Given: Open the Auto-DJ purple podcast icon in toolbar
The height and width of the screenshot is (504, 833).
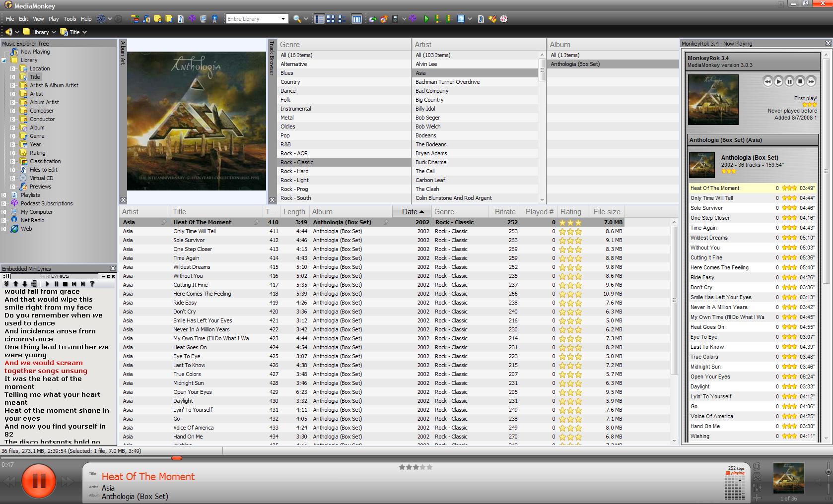Looking at the screenshot, I should point(413,19).
